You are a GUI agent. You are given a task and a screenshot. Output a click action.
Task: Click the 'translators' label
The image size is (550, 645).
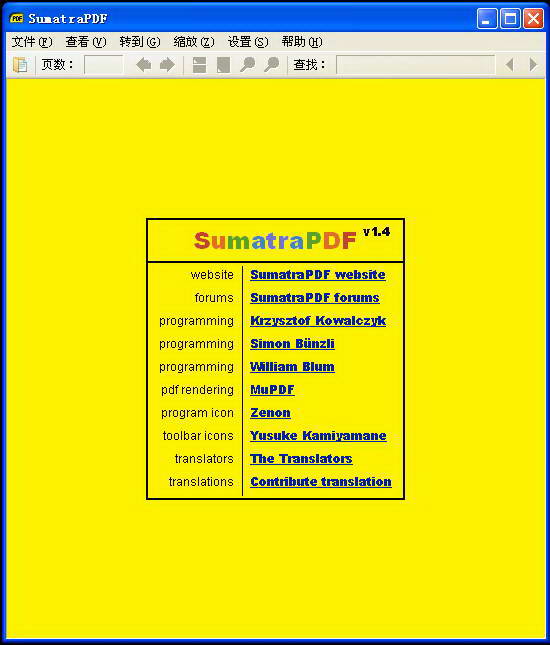[x=204, y=459]
